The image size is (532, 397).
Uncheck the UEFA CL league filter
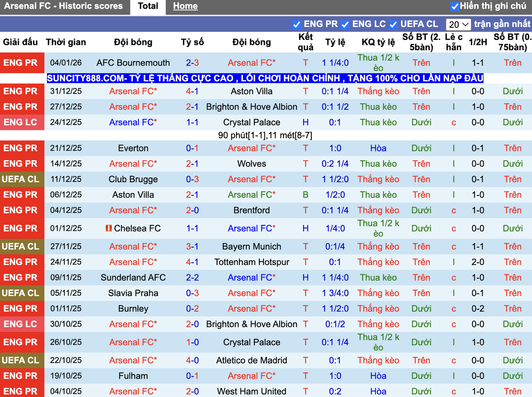point(393,25)
